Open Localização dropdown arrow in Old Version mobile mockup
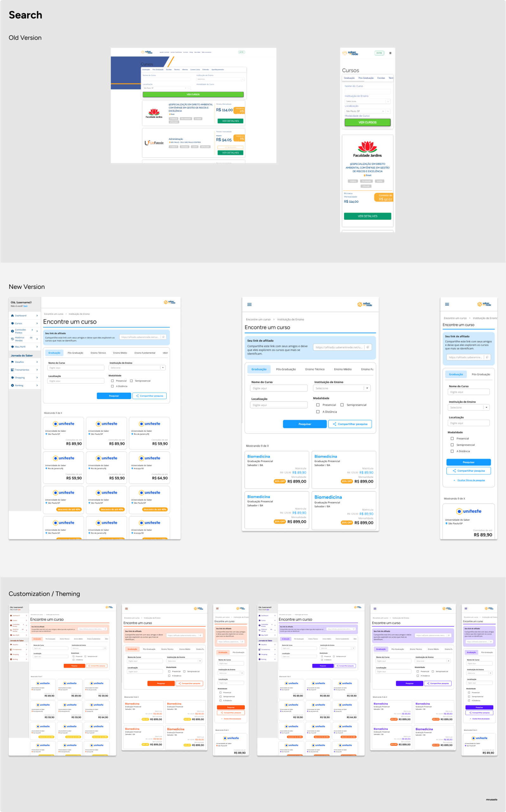 (x=388, y=111)
